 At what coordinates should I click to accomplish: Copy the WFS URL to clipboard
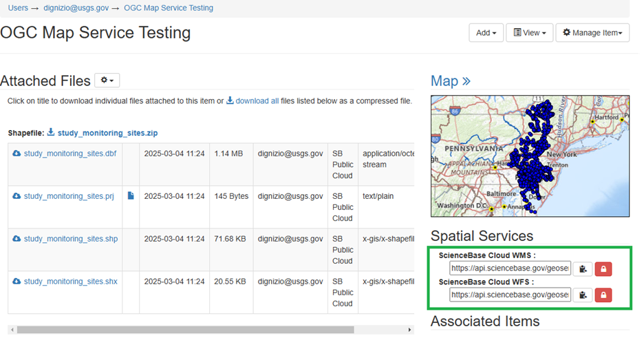[x=583, y=295]
